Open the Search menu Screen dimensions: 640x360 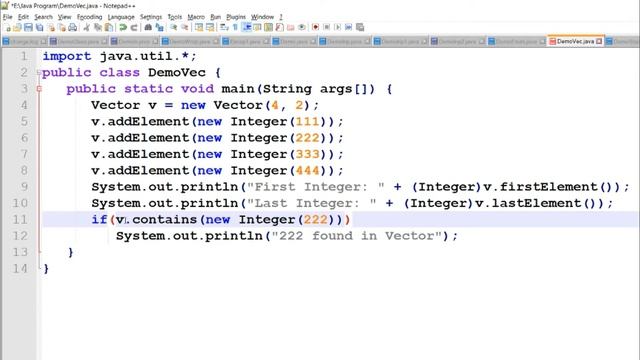tap(43, 17)
